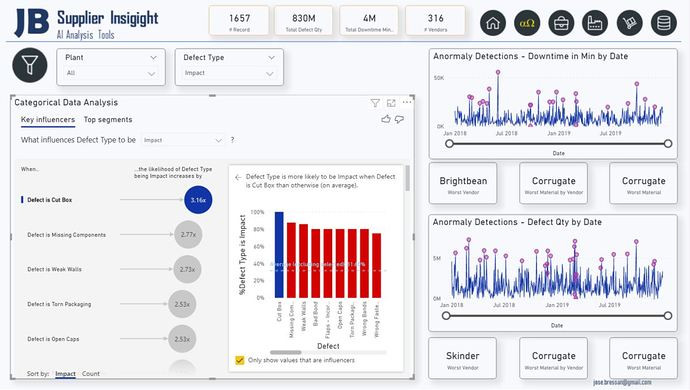The height and width of the screenshot is (390, 690).
Task: Select the 2.73x Weak Walls bubble
Action: pos(187,269)
